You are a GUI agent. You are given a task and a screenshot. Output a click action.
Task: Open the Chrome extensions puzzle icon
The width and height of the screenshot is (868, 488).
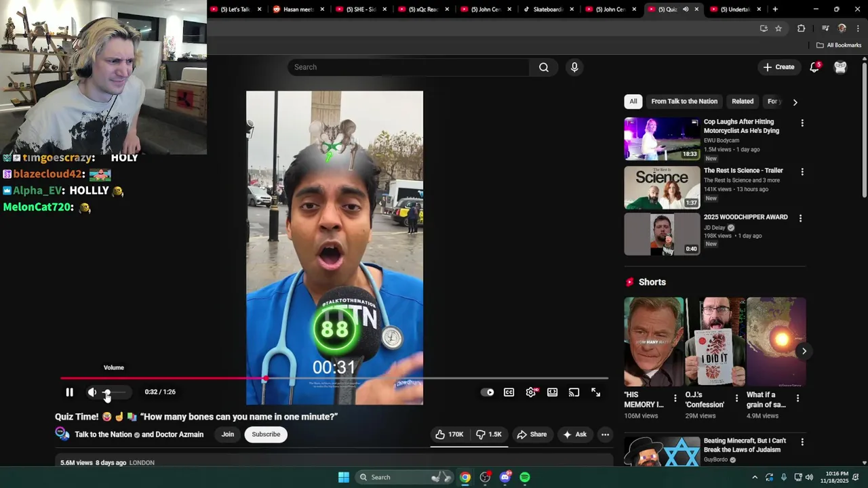802,28
